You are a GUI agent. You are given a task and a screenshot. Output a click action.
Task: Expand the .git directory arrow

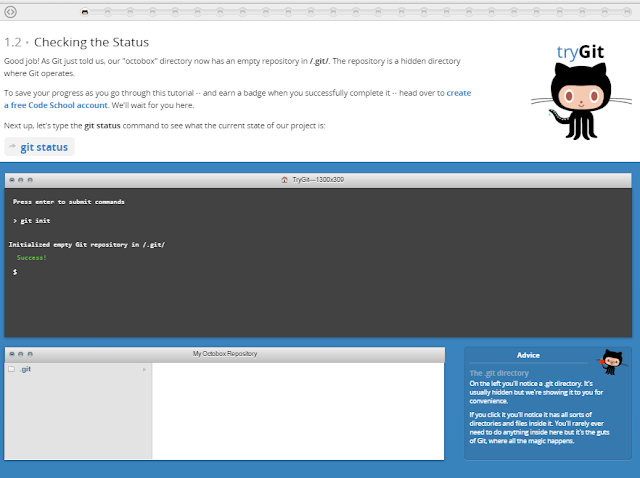144,369
